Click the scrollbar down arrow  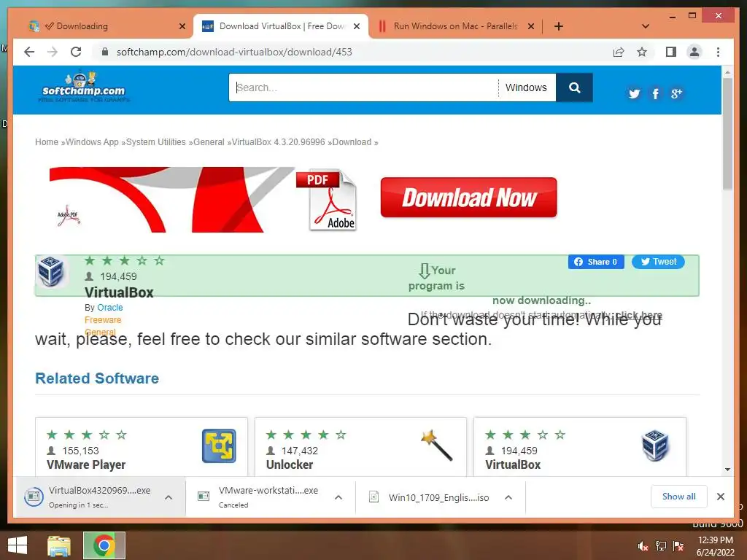[727, 470]
